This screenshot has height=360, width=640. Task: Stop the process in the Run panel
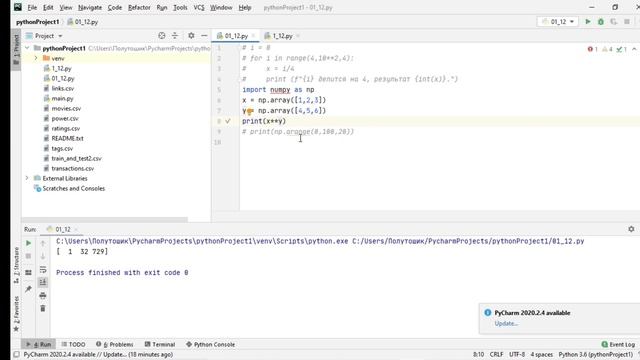click(x=29, y=256)
